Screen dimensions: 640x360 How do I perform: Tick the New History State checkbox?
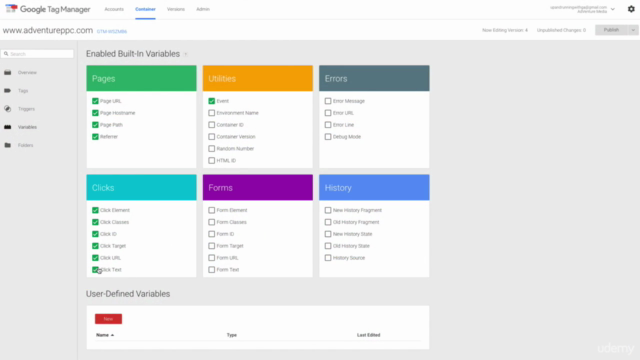pyautogui.click(x=328, y=234)
